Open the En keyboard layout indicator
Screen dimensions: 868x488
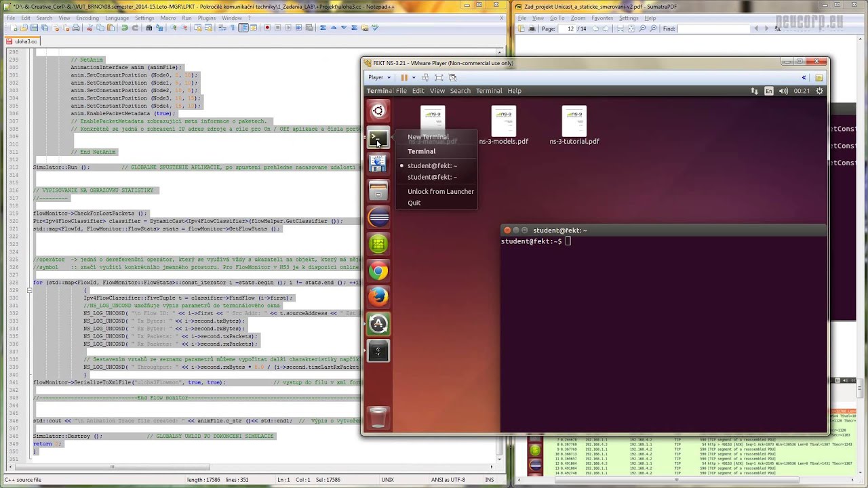coord(769,91)
